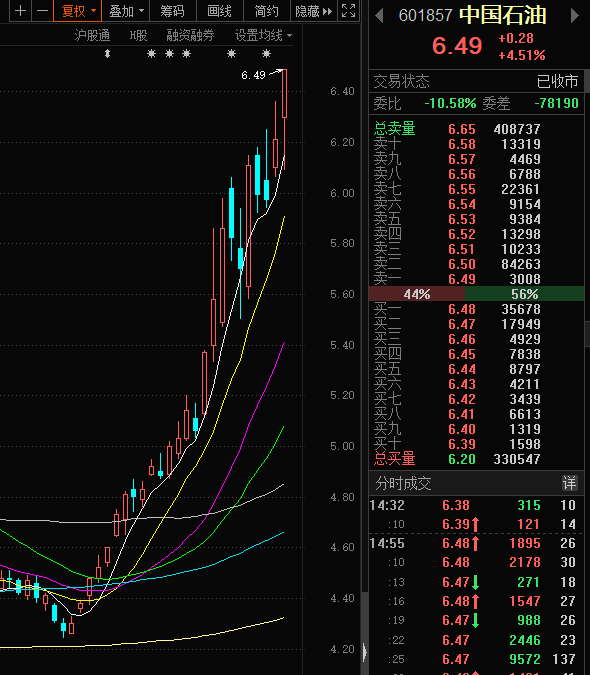Click the 沪股通 tag
Image resolution: width=590 pixels, height=675 pixels.
pyautogui.click(x=92, y=35)
